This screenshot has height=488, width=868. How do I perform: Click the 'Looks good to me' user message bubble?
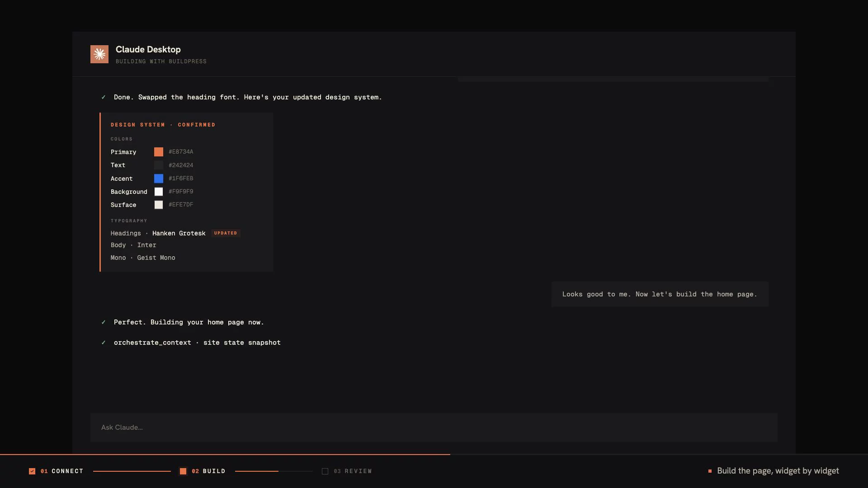tap(660, 294)
